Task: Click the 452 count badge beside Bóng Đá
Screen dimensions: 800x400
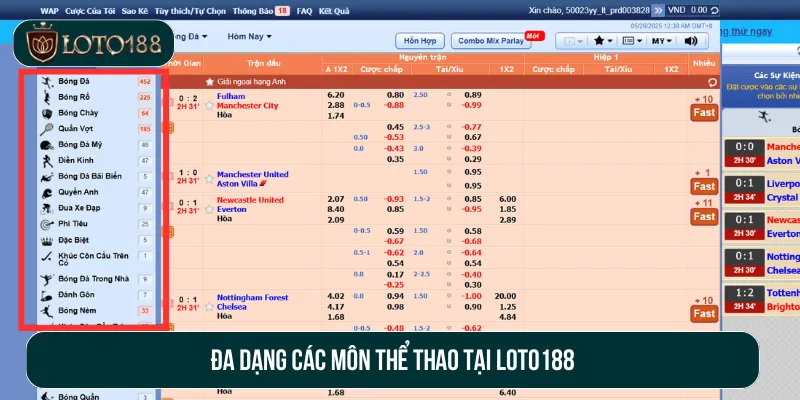Action: (x=145, y=82)
